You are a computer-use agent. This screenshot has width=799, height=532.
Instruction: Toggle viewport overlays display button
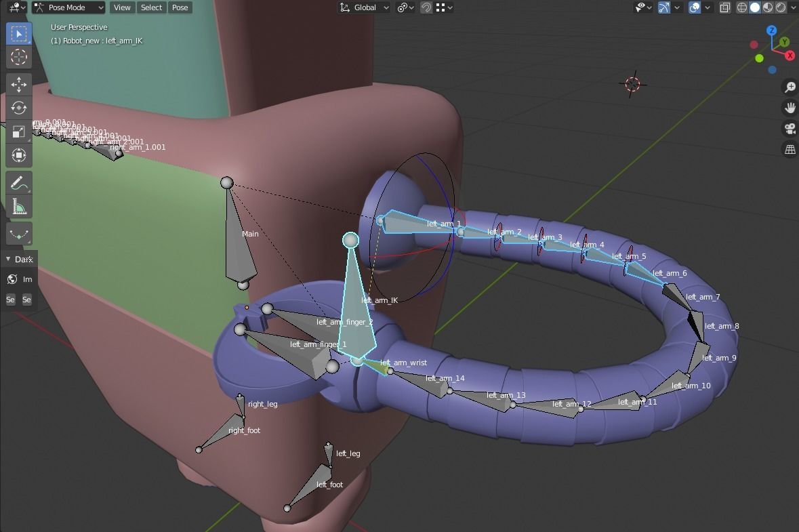(x=695, y=7)
